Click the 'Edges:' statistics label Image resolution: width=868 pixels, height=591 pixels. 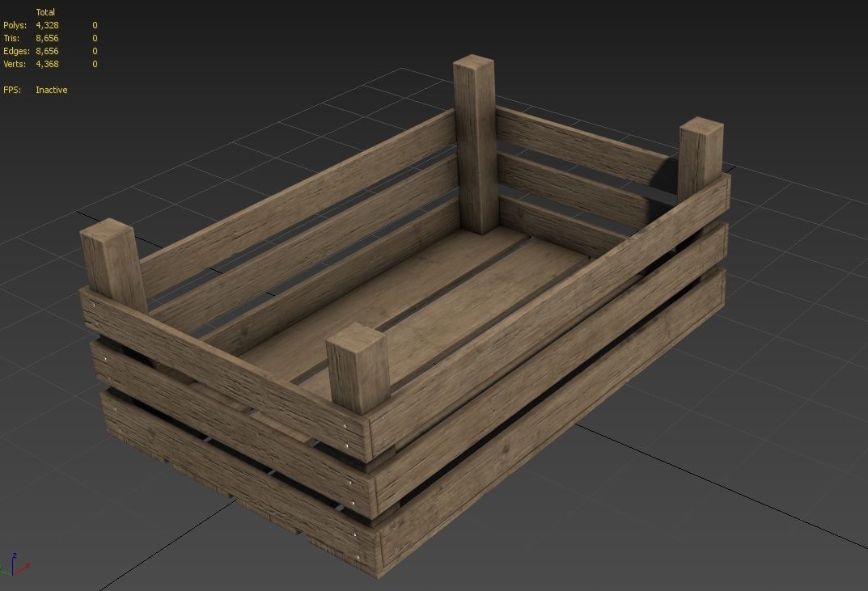click(17, 51)
